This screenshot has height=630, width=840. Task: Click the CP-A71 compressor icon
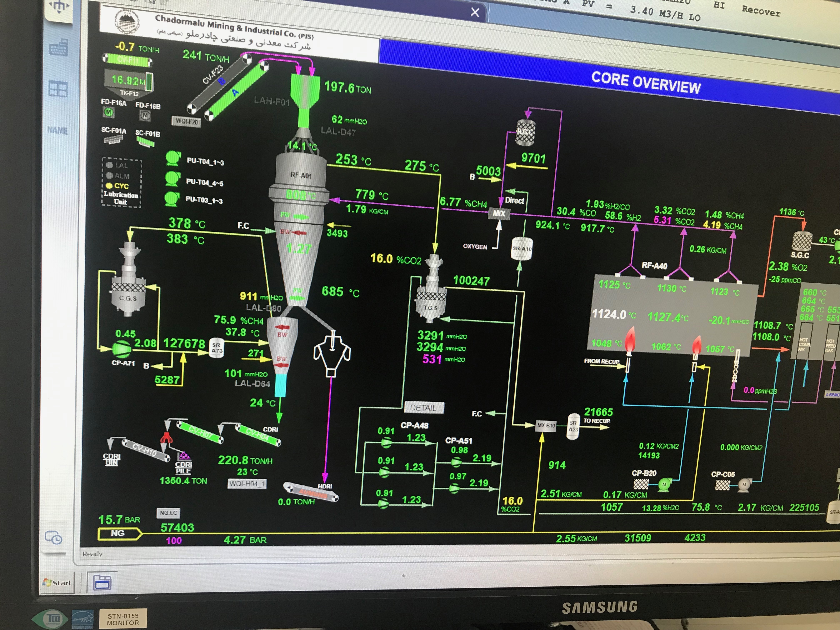(121, 349)
